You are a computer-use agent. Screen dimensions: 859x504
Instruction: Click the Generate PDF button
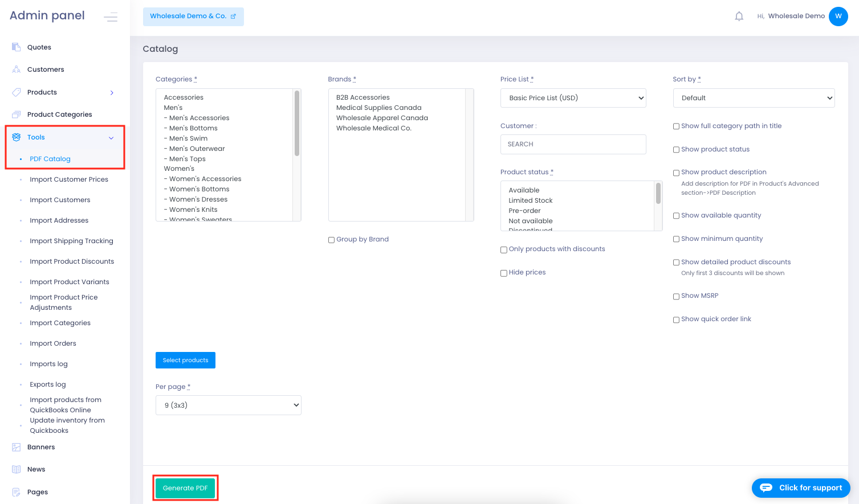tap(185, 487)
